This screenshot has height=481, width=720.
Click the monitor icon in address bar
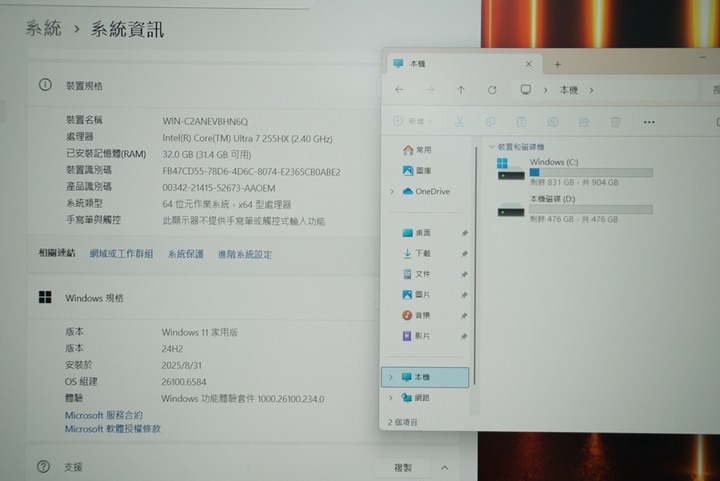(x=526, y=89)
